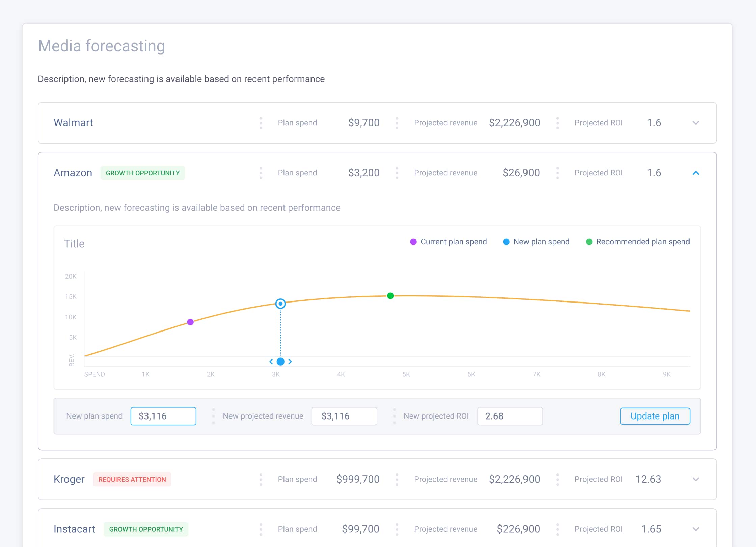The height and width of the screenshot is (547, 756).
Task: Click the New projected ROI field
Action: [x=510, y=416]
